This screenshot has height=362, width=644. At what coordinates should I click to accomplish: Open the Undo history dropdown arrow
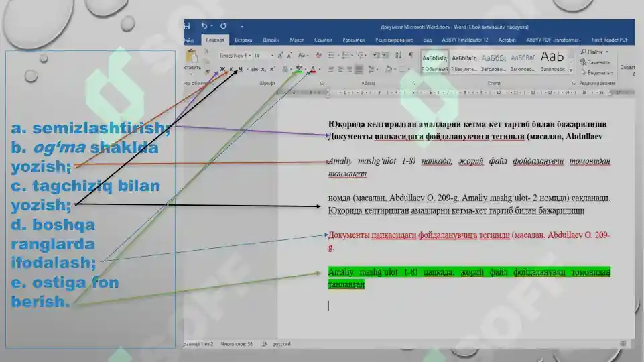212,26
